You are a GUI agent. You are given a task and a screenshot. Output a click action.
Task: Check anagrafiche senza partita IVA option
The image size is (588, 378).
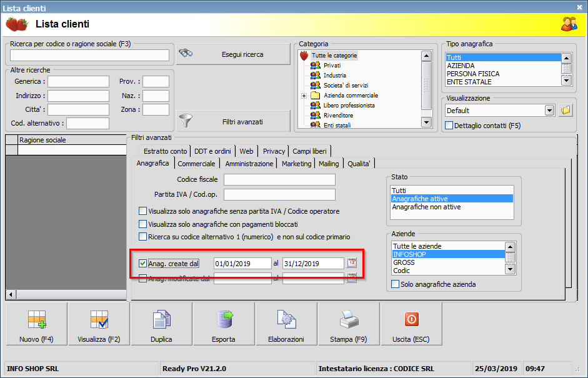[142, 211]
